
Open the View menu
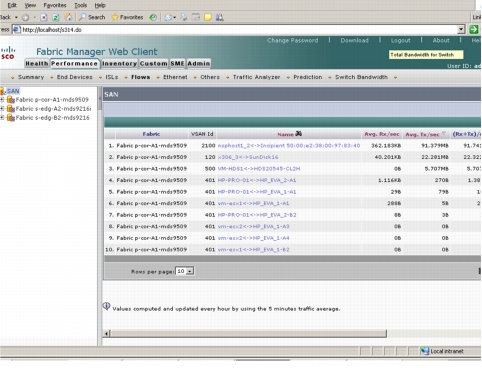[x=30, y=5]
